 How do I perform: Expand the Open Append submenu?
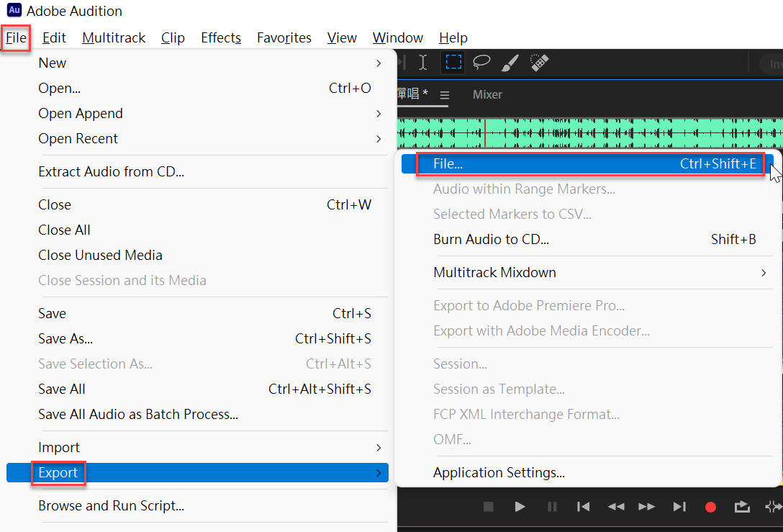197,114
